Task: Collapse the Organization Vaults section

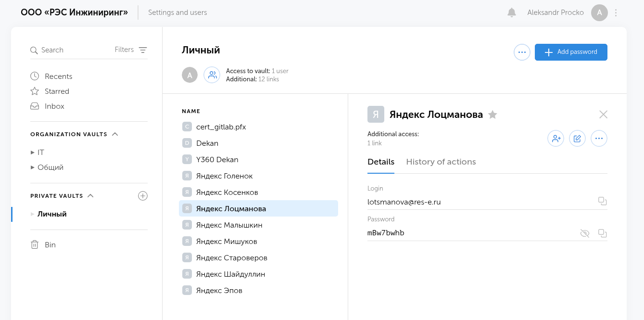Action: click(115, 134)
